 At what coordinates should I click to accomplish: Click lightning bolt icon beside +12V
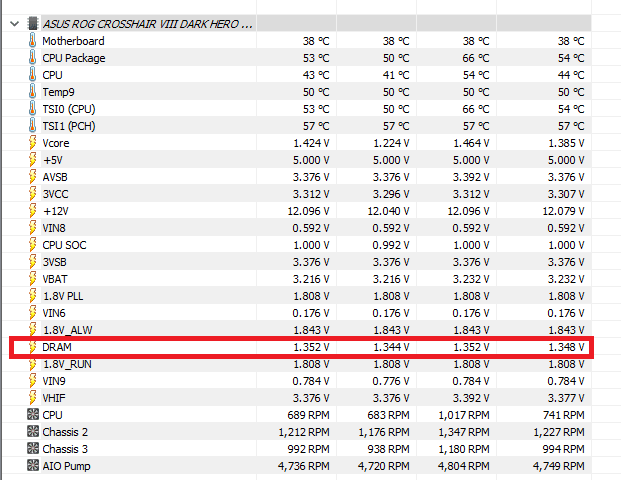(x=32, y=211)
